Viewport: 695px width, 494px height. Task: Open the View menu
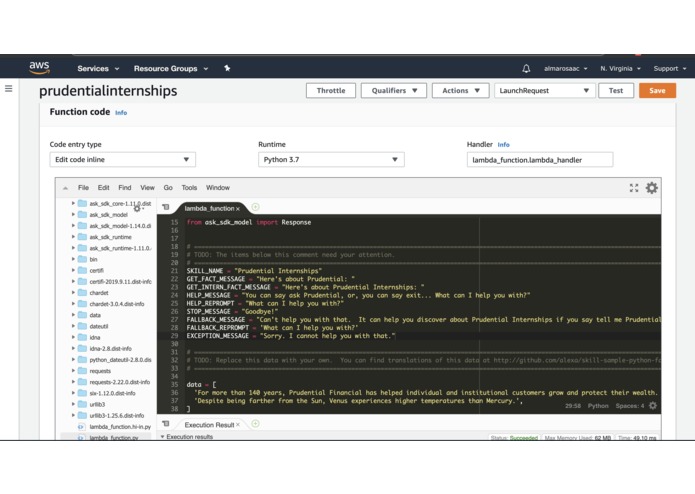click(x=147, y=188)
